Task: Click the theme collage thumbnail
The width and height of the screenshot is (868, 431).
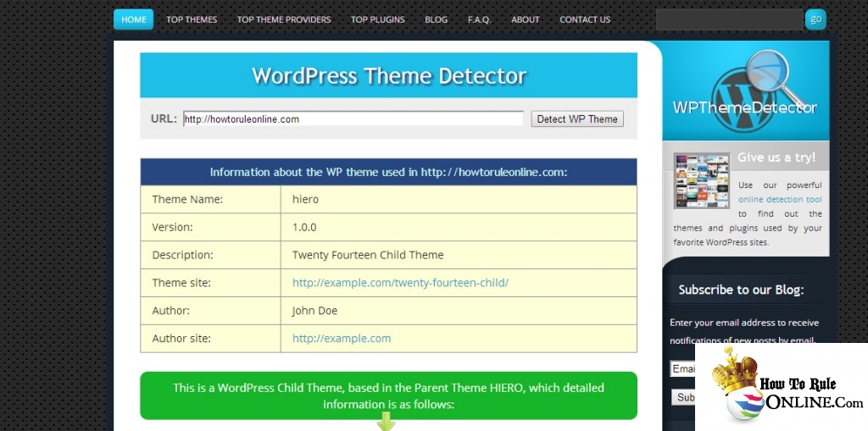Action: coord(702,181)
